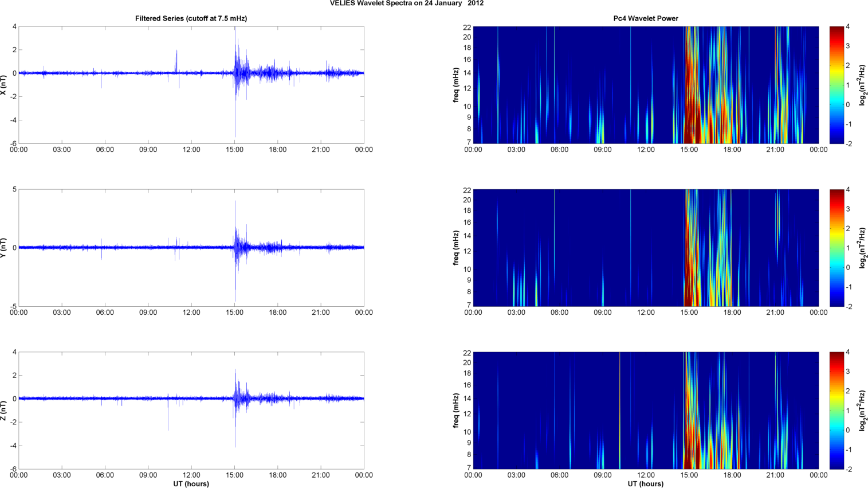This screenshot has height=488, width=868.
Task: Click freq (mHz) label of top spectrogram
Action: tap(456, 85)
